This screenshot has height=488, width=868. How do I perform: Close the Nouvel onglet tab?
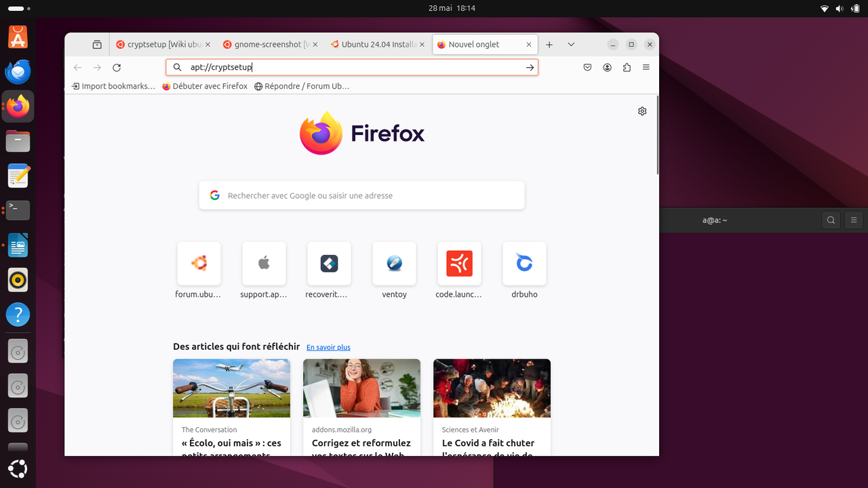[x=529, y=45]
